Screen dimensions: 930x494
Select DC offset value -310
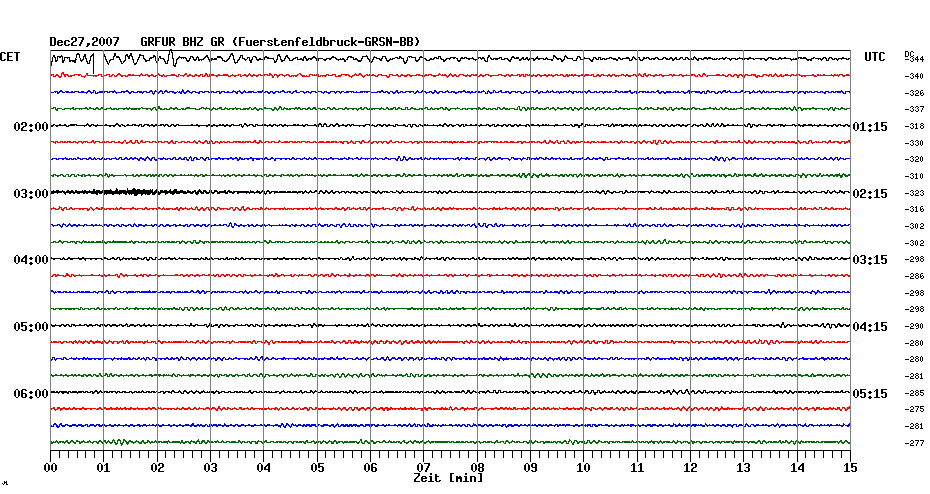(x=915, y=176)
